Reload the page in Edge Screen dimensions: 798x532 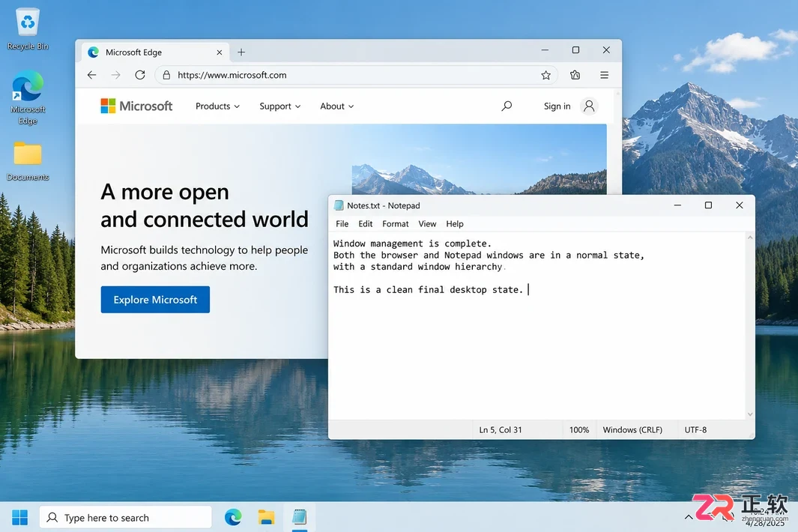(140, 75)
